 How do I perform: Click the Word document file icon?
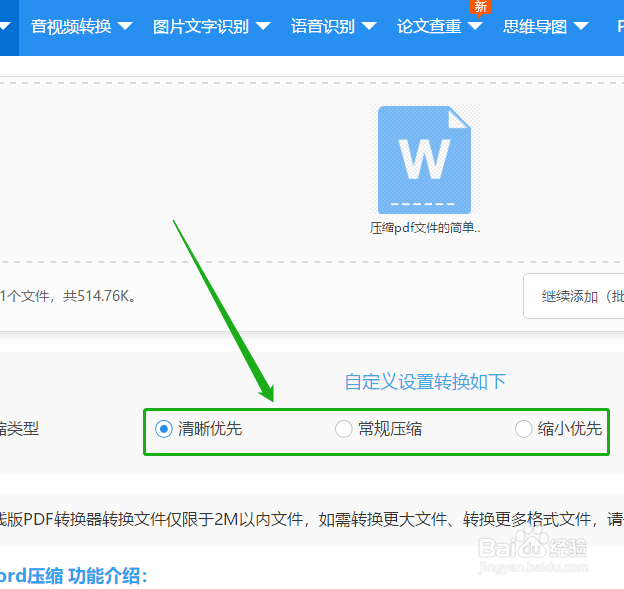coord(425,160)
